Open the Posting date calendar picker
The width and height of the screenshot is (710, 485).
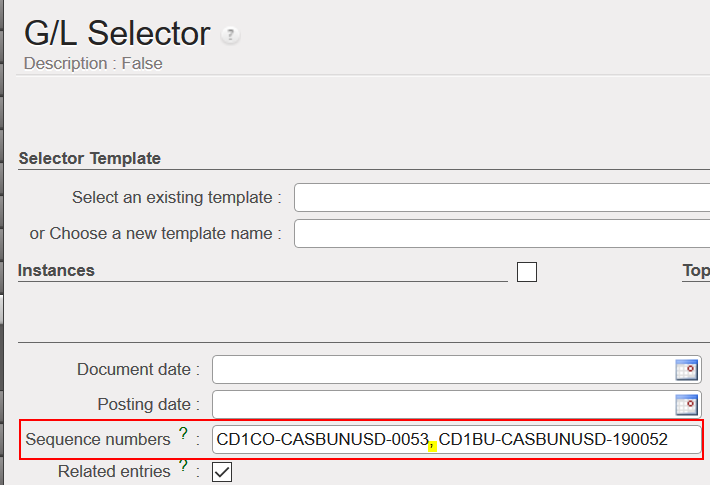point(686,405)
